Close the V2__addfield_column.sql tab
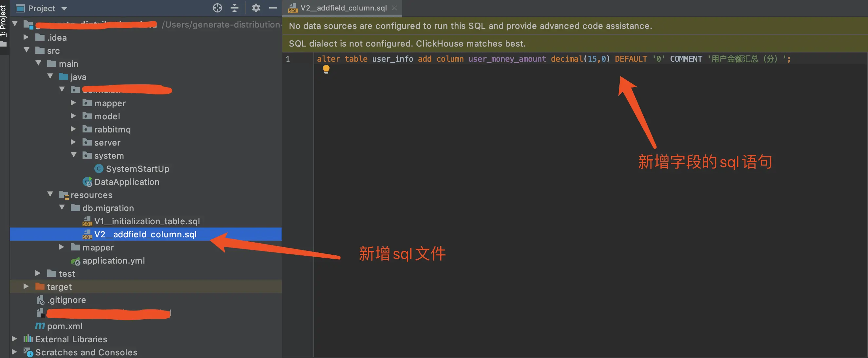Viewport: 868px width, 358px height. click(394, 8)
